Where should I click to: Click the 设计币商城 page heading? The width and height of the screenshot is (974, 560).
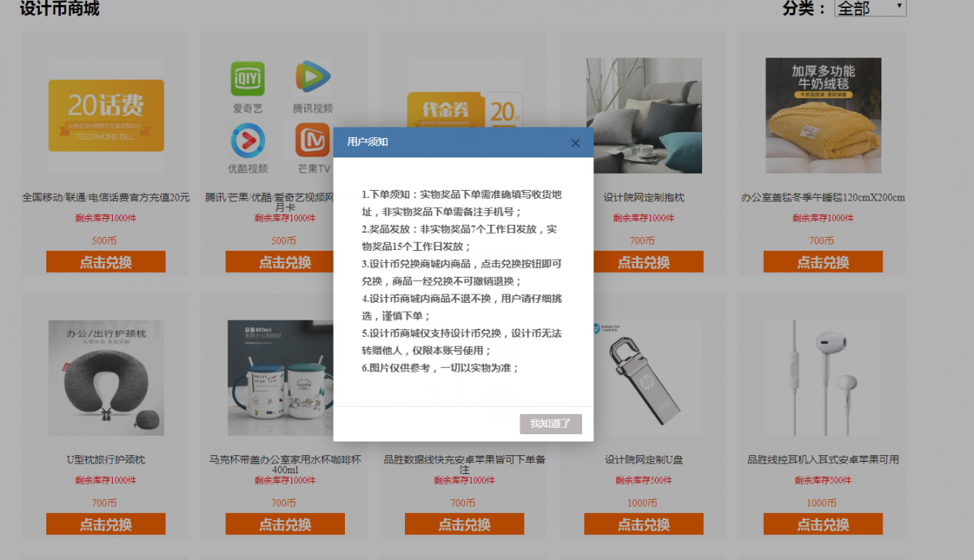click(60, 9)
